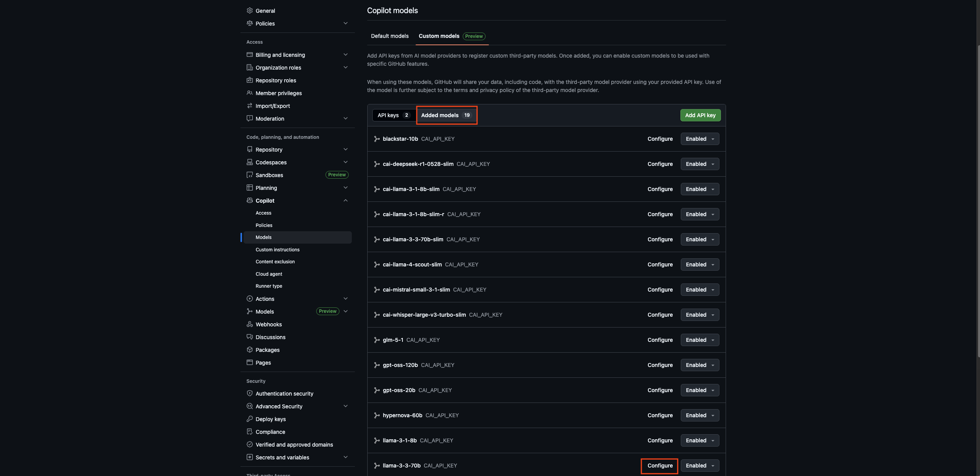Collapse the Copilot section chevron
980x476 pixels.
[346, 200]
